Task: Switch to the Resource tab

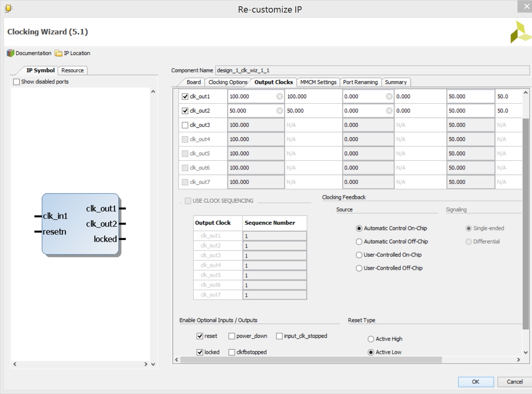Action: 73,70
